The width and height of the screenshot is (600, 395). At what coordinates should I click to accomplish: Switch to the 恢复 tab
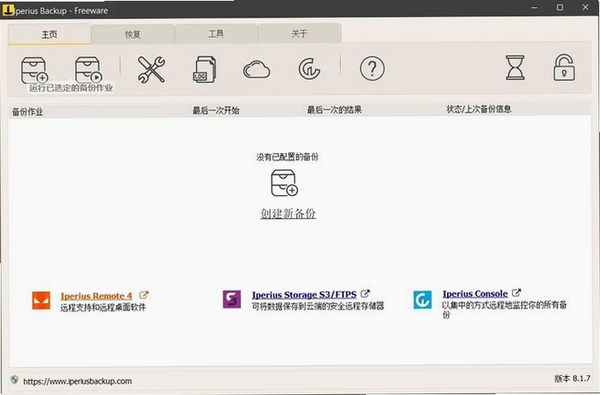[x=133, y=34]
